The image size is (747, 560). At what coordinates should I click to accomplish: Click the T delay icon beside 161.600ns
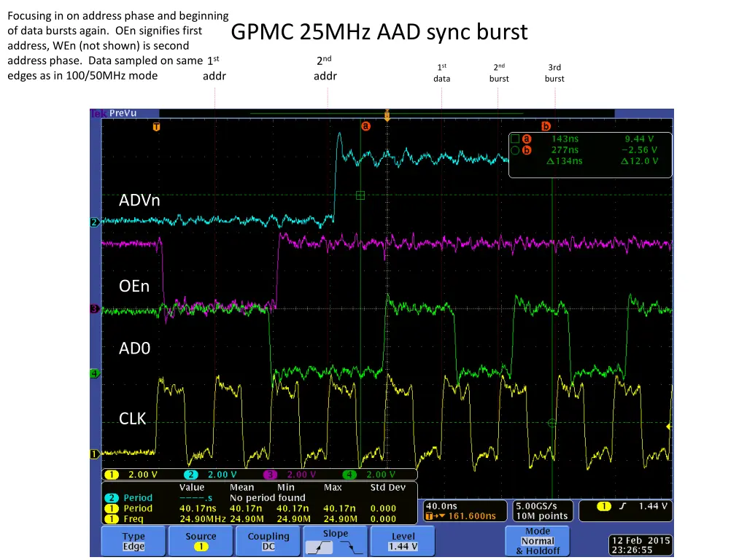[435, 516]
